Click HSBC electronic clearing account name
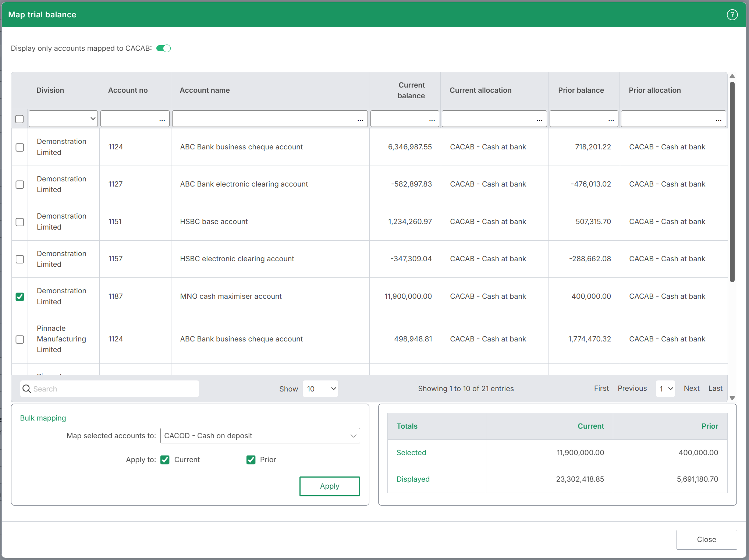Screen dimensions: 749x560 [237, 259]
